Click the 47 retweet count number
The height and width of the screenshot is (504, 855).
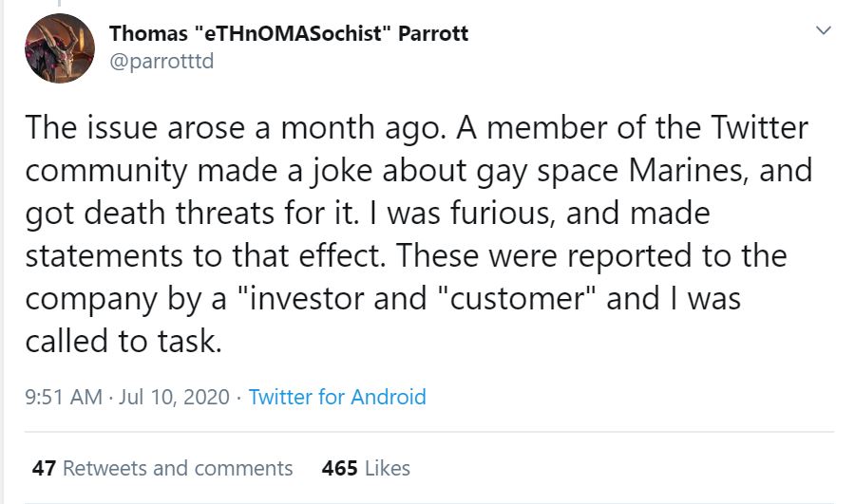tap(44, 468)
